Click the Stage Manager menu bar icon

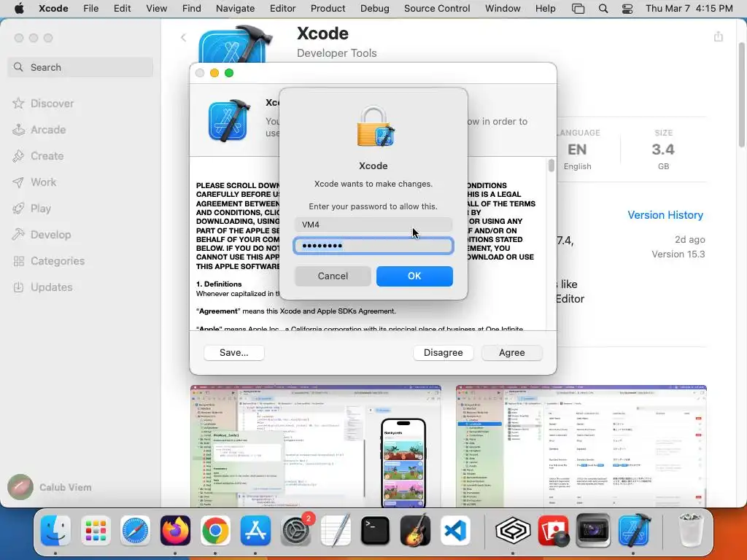coord(578,9)
